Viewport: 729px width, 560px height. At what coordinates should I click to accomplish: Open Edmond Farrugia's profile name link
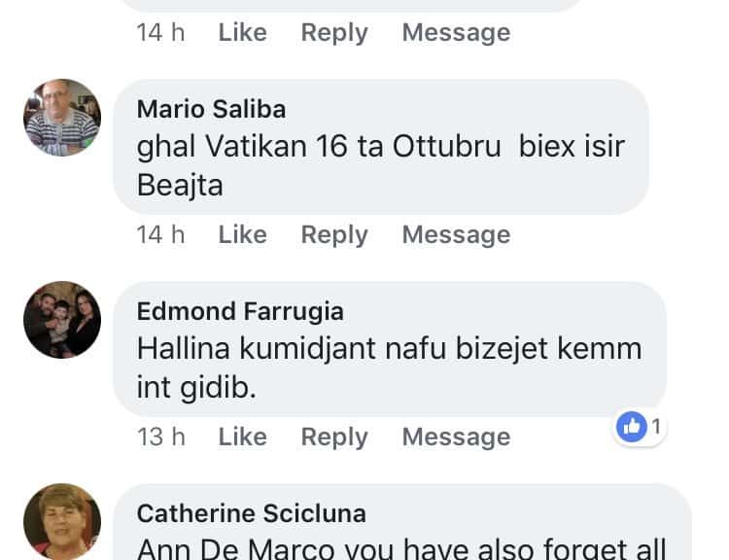click(x=240, y=311)
